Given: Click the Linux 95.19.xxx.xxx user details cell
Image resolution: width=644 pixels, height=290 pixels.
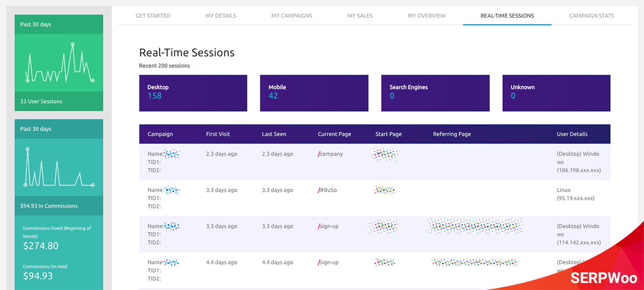Looking at the screenshot, I should pyautogui.click(x=576, y=194).
